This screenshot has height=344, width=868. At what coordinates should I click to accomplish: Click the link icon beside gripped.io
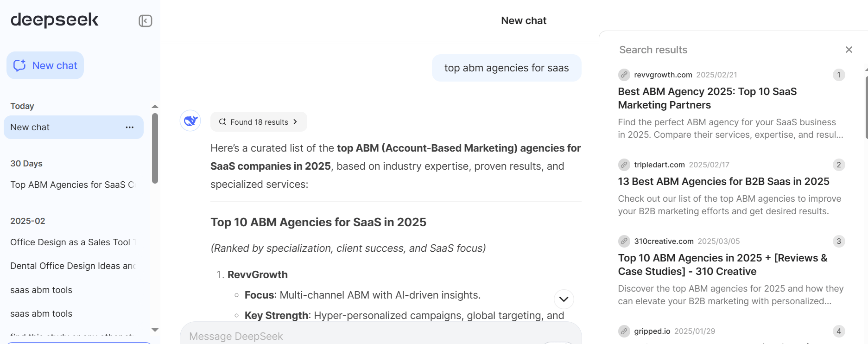tap(624, 331)
